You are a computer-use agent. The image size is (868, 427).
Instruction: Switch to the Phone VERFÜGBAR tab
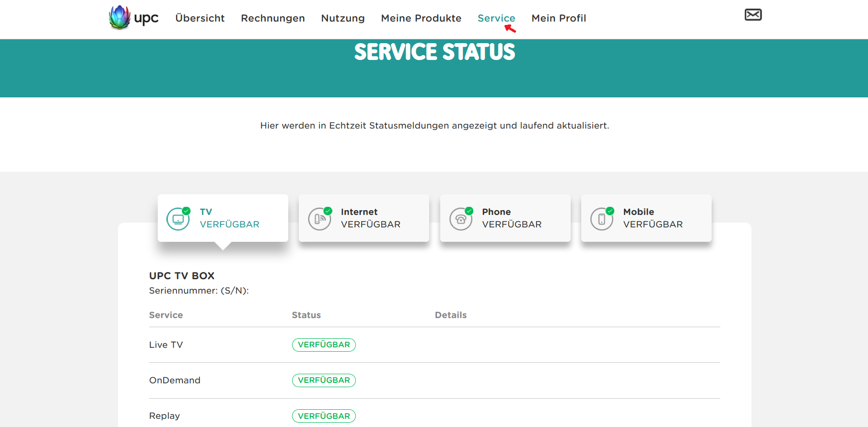[x=505, y=218]
